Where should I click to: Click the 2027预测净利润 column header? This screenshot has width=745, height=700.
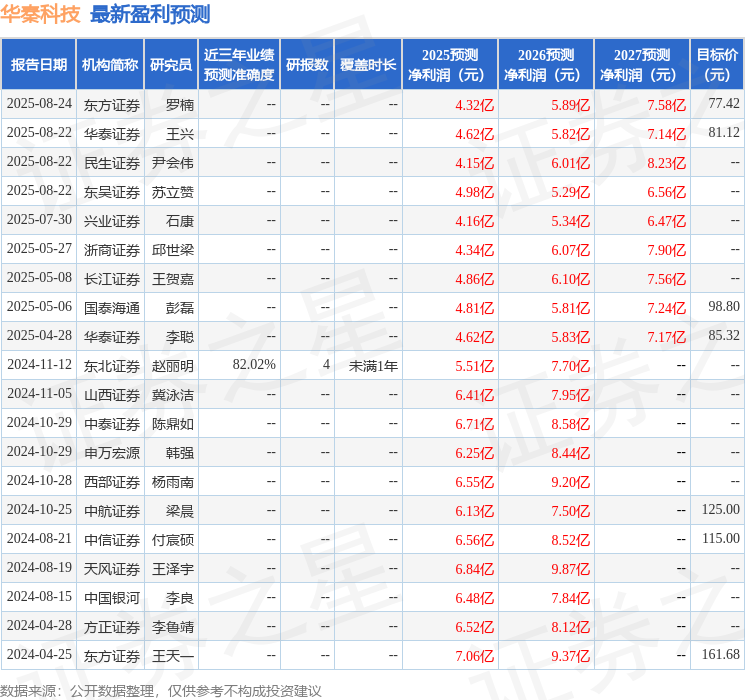642,65
